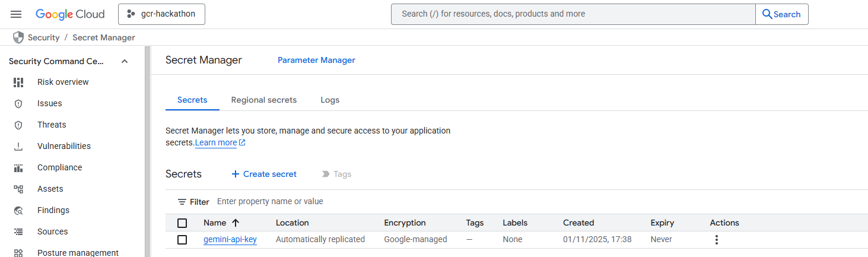Open the Sources sidebar icon
Image resolution: width=868 pixels, height=257 pixels.
pos(18,231)
